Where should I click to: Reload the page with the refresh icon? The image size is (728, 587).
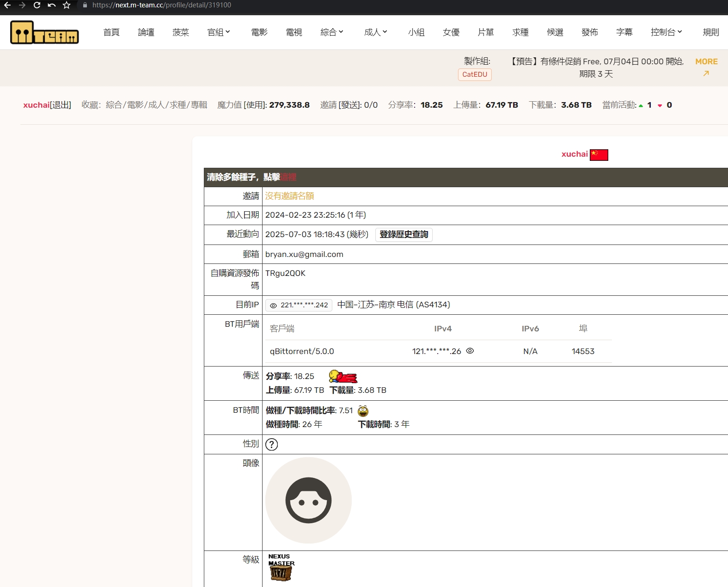tap(37, 5)
